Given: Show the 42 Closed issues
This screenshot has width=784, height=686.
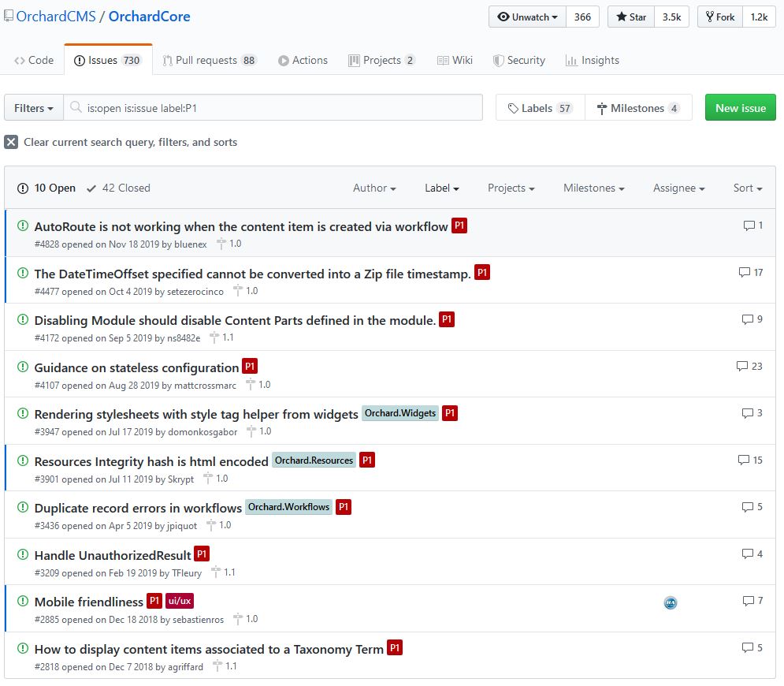Looking at the screenshot, I should click(x=118, y=188).
